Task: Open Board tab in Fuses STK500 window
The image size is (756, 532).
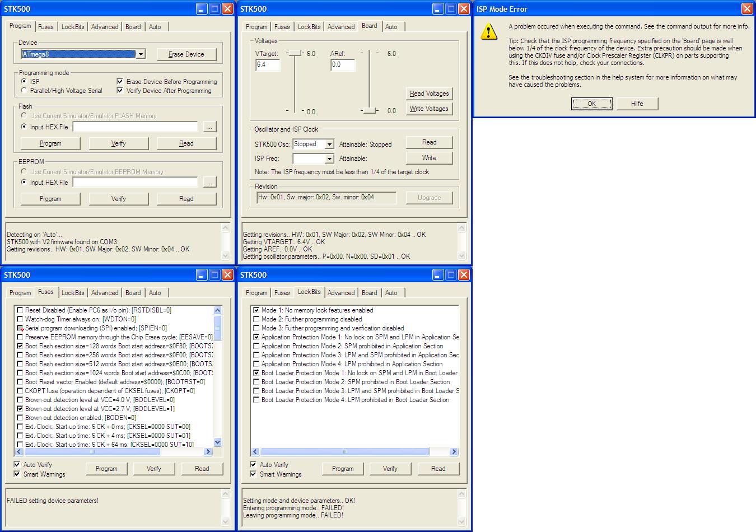Action: point(133,293)
